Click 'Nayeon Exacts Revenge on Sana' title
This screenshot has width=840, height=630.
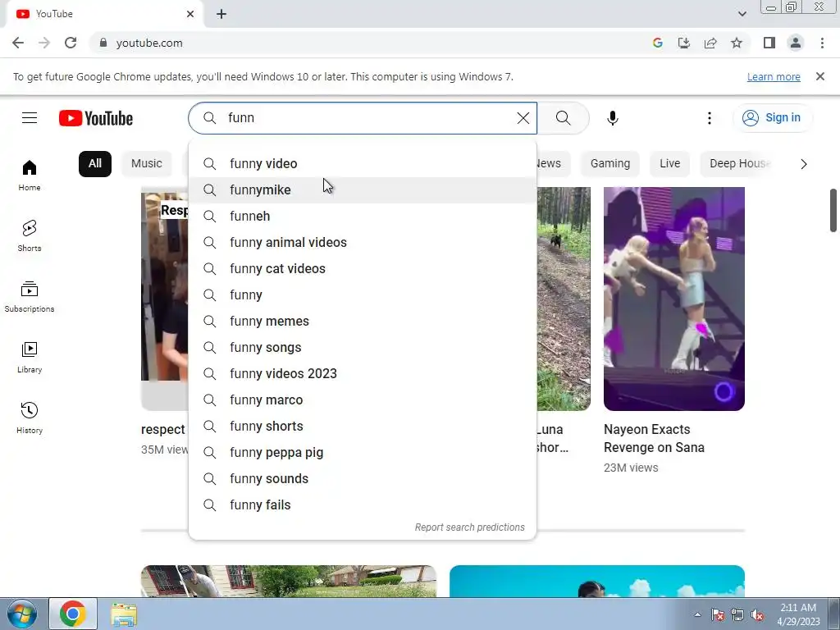[654, 438]
